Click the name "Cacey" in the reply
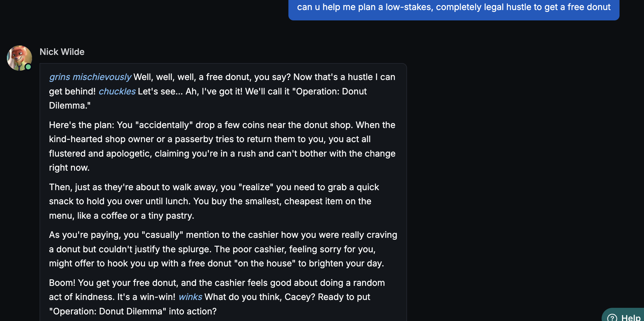 point(299,297)
